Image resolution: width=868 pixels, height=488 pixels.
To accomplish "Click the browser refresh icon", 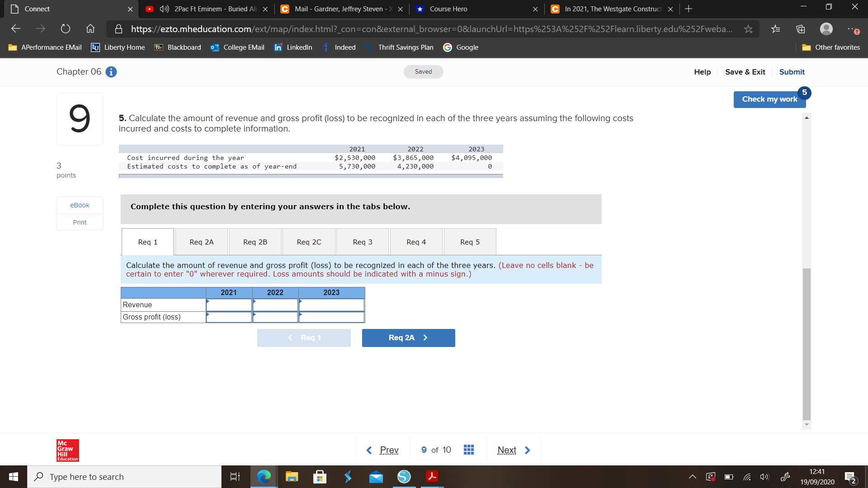I will (66, 29).
